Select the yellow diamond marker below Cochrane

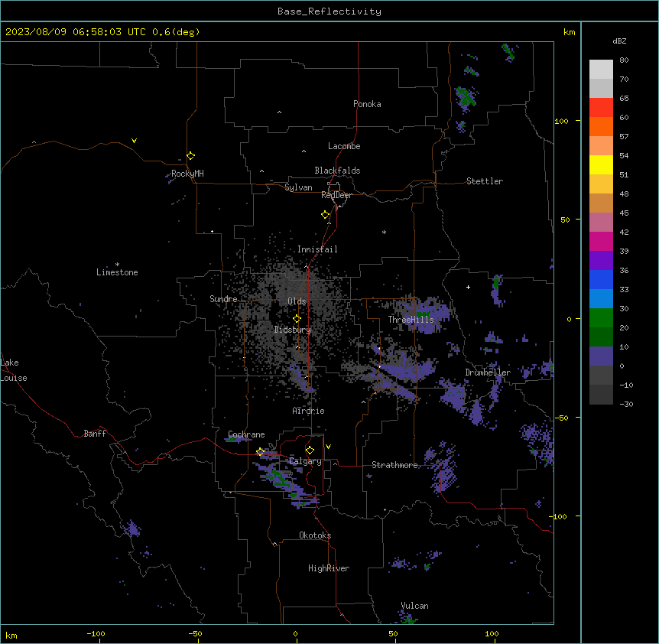coord(260,452)
